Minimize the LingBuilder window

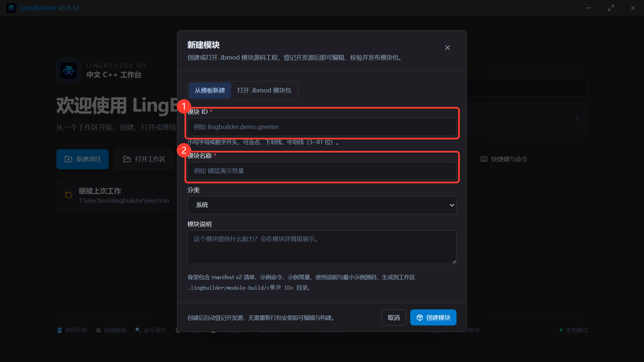[589, 8]
